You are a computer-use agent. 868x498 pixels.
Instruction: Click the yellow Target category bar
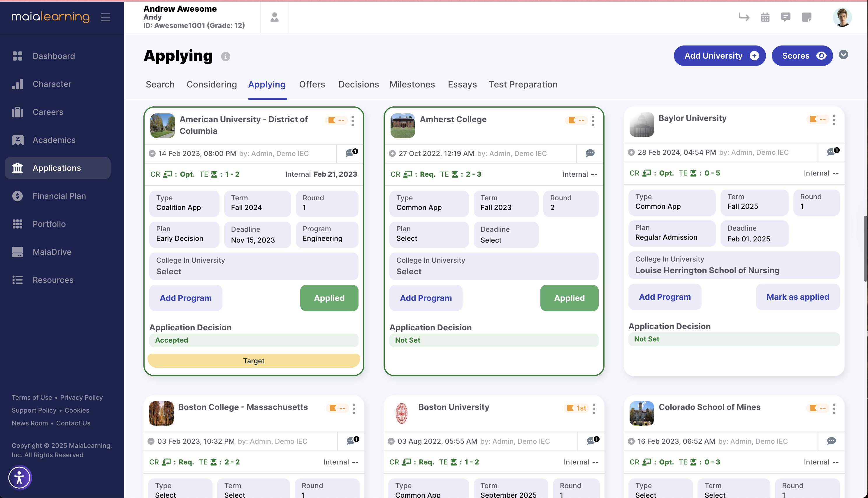click(x=254, y=361)
